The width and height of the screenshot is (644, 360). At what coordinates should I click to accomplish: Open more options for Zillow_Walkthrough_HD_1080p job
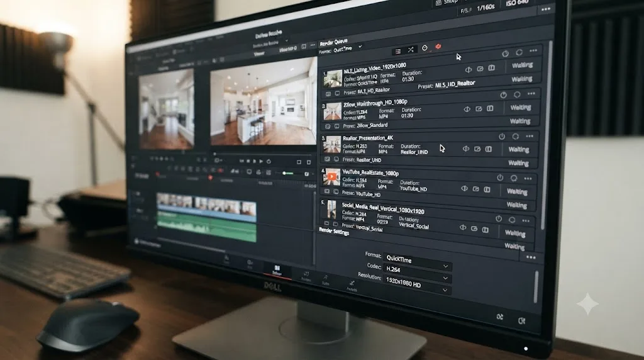[x=531, y=94]
